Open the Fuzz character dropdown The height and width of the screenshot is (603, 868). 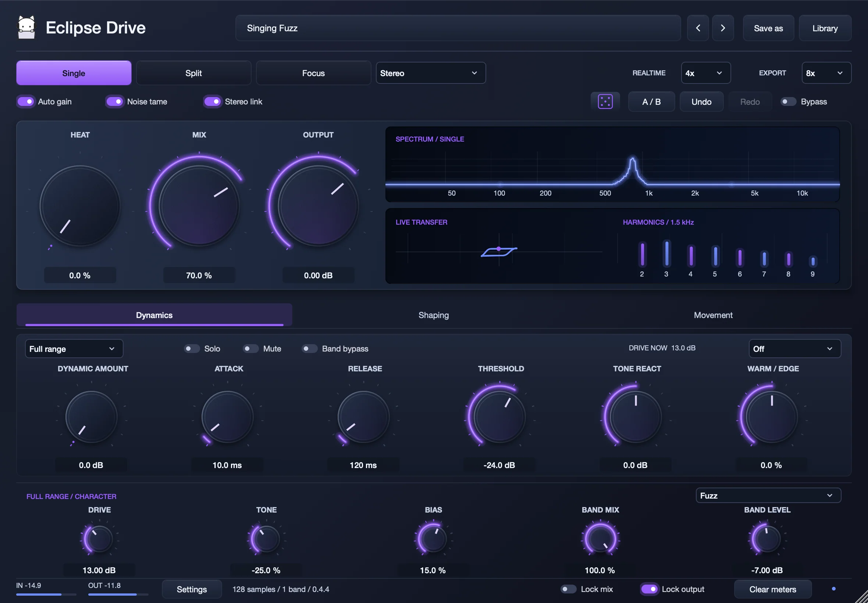coord(768,495)
